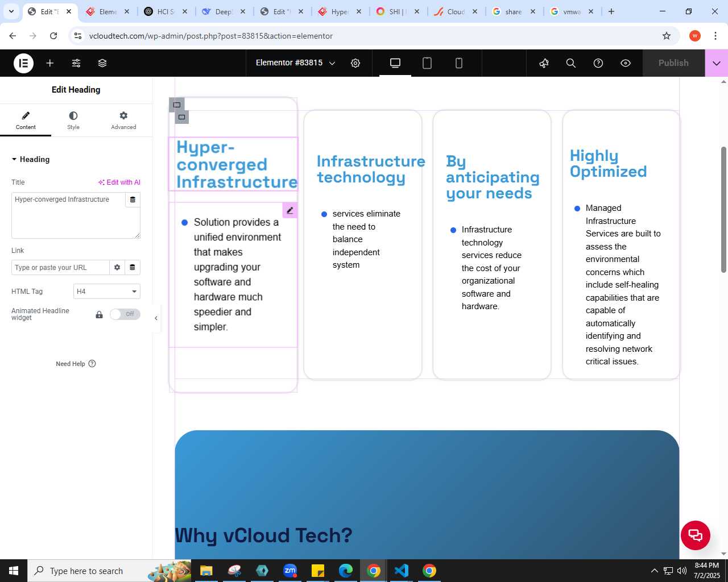728x582 pixels.
Task: Open Site Settings sliders icon
Action: (x=76, y=63)
